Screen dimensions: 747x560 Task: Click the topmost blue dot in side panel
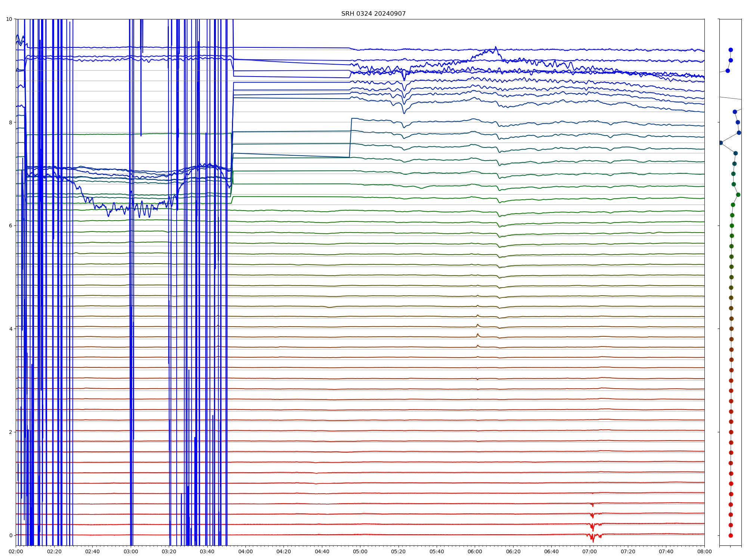pos(731,50)
